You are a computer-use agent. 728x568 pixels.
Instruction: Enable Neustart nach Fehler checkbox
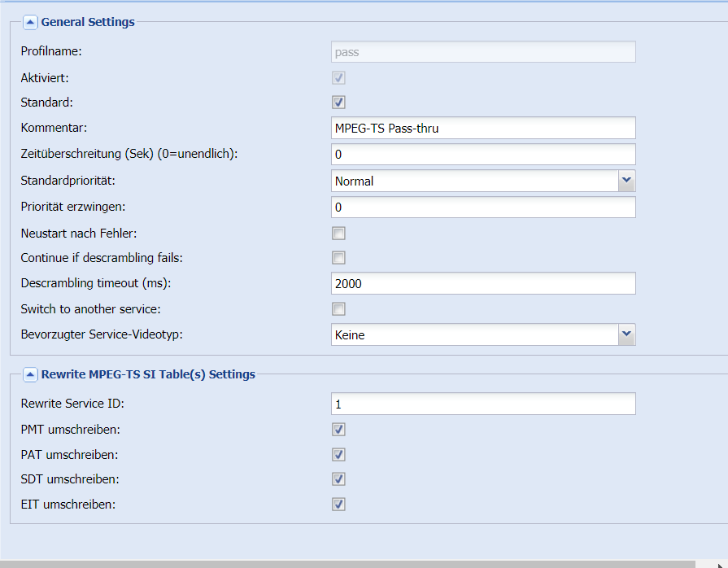coord(338,234)
